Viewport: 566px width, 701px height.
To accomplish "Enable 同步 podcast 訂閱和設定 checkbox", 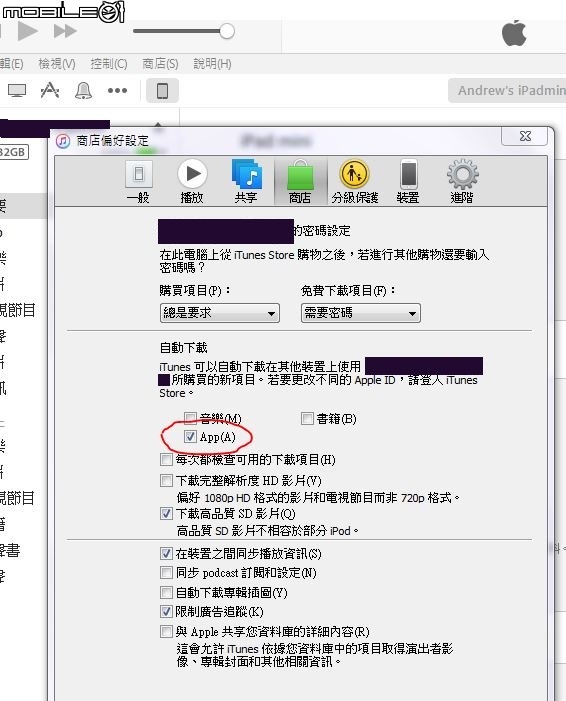I will coord(166,572).
